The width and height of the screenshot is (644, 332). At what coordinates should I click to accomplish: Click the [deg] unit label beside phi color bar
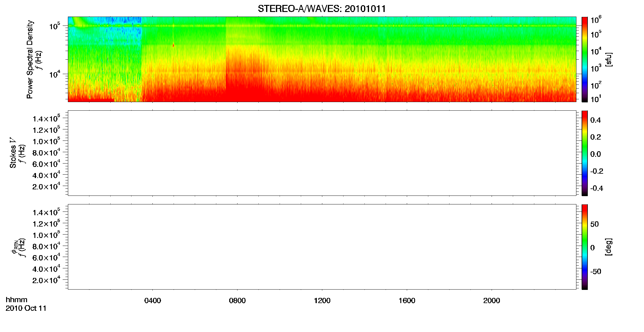tap(609, 247)
